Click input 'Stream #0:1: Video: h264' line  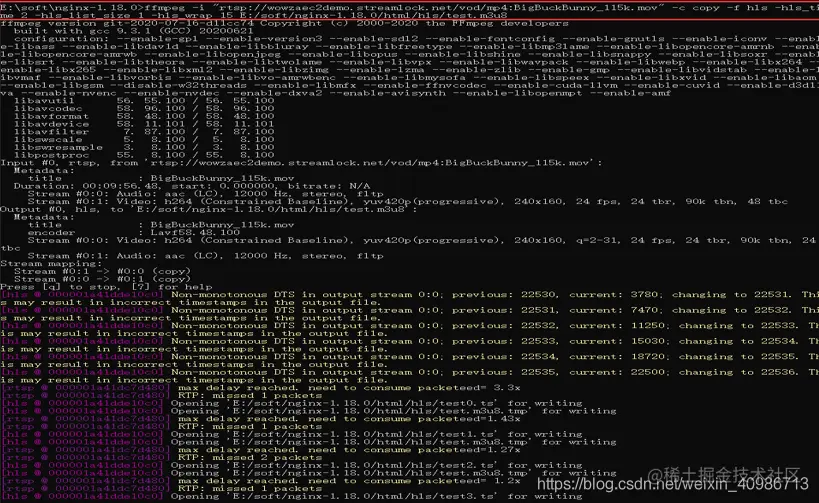pos(407,202)
